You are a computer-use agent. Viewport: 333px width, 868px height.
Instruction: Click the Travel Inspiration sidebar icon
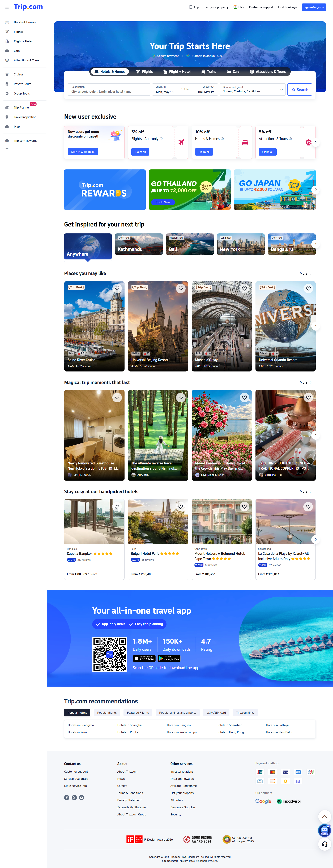7,117
